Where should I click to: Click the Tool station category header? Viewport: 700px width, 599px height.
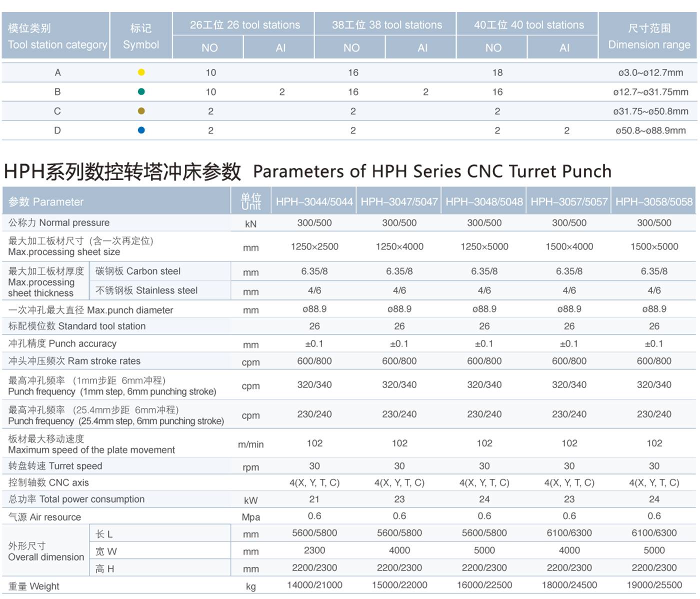point(57,36)
